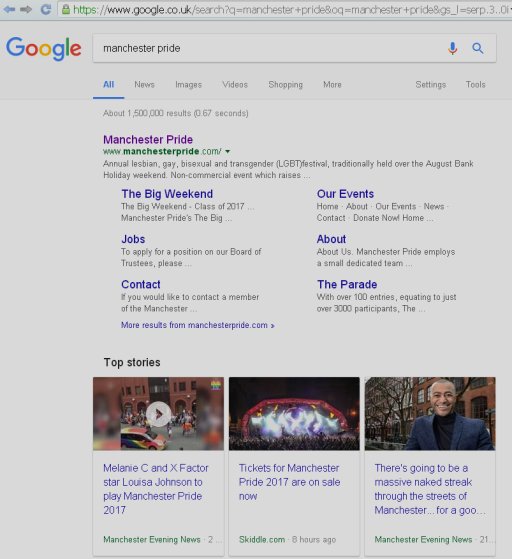Screen dimensions: 512x559
Task: Open Tickets for Manchester Pride 2017 story
Action: pyautogui.click(x=290, y=482)
